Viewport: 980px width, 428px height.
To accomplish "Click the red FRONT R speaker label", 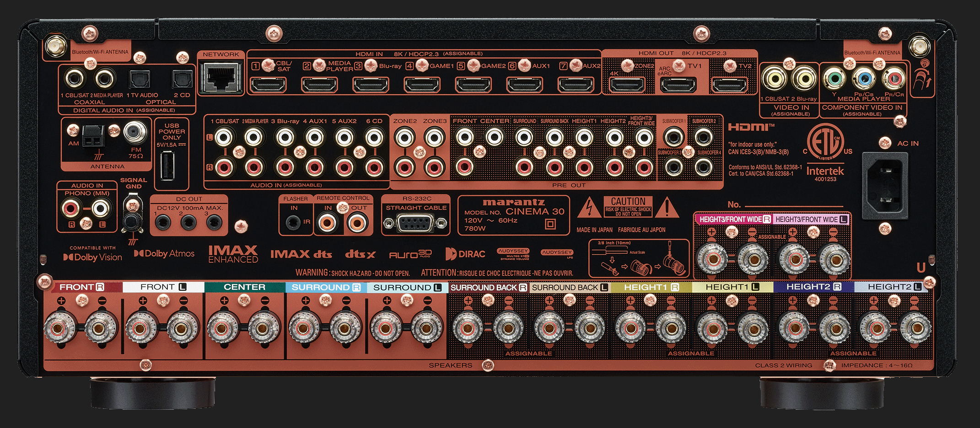I will pos(82,287).
